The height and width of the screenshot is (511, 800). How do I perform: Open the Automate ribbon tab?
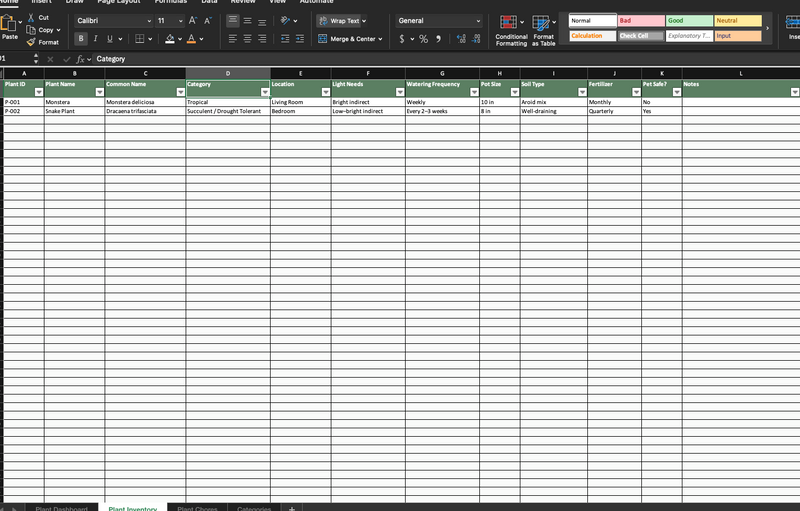[316, 2]
